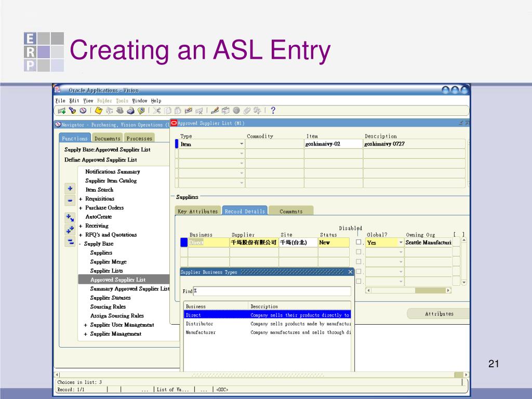Select Manufacturer in the business types list

tap(267, 332)
